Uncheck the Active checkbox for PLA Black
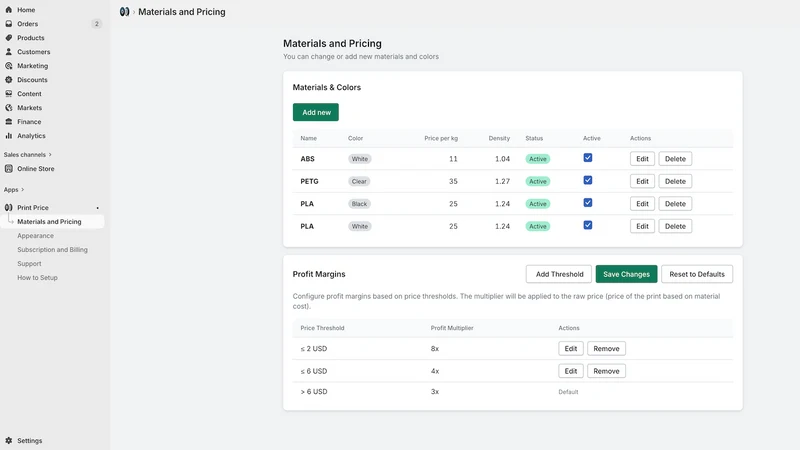 point(588,203)
